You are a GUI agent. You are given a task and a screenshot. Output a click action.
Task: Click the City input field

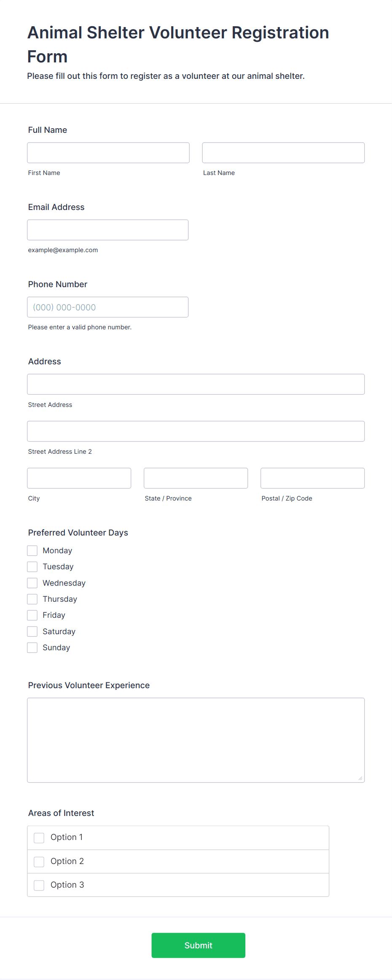[79, 478]
